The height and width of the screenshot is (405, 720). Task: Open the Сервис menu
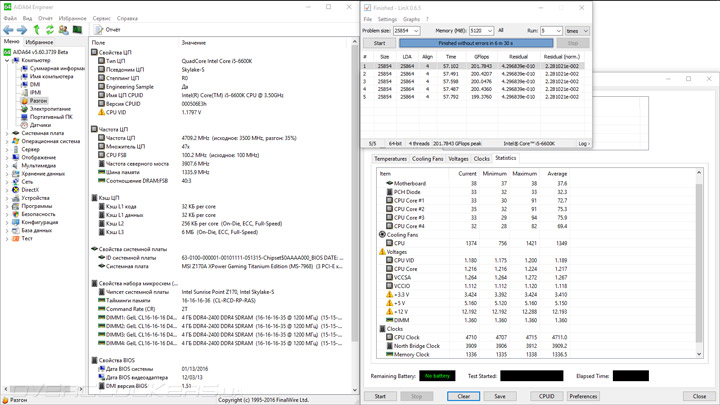coord(101,18)
